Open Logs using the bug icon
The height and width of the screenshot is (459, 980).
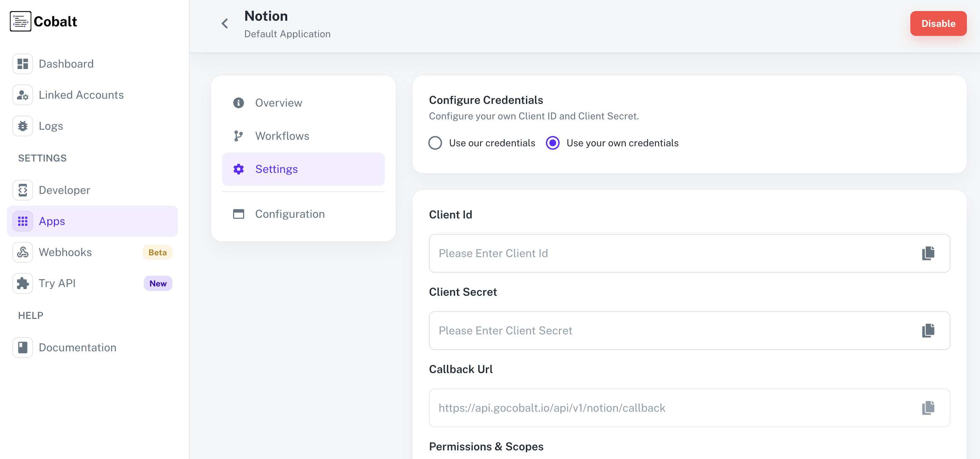(x=22, y=126)
